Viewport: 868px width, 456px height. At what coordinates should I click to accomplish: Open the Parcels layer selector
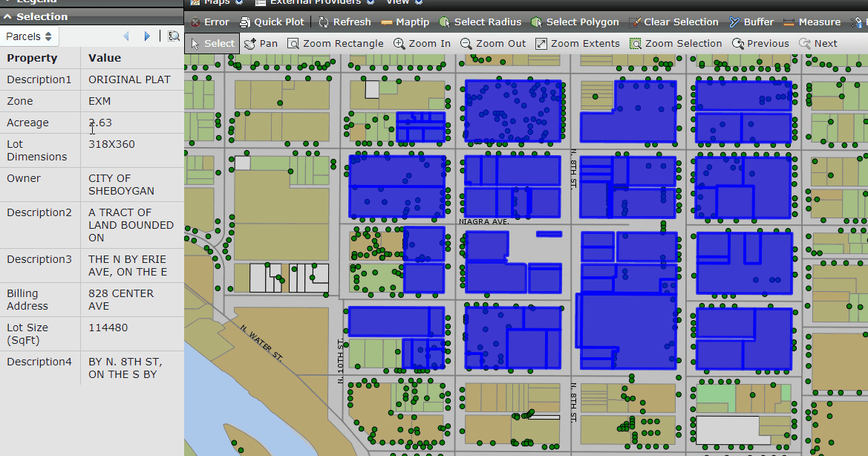(x=29, y=36)
